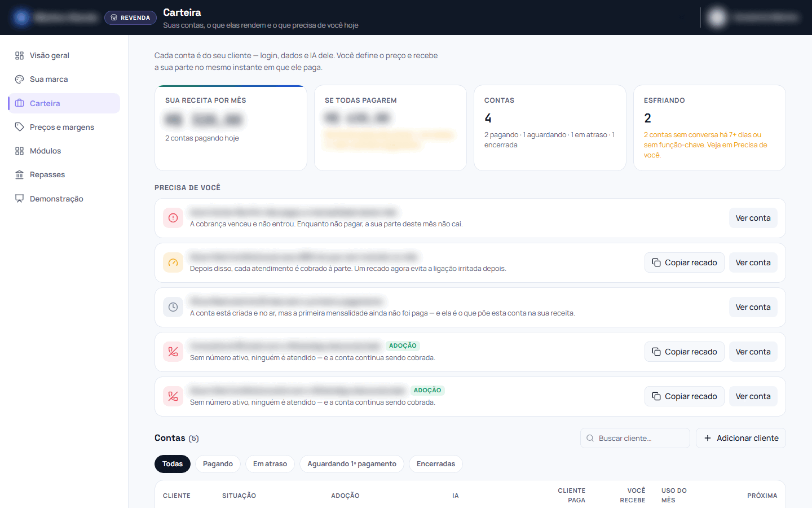This screenshot has height=508, width=812.
Task: Select the Esfriando card showing 2
Action: (x=709, y=128)
